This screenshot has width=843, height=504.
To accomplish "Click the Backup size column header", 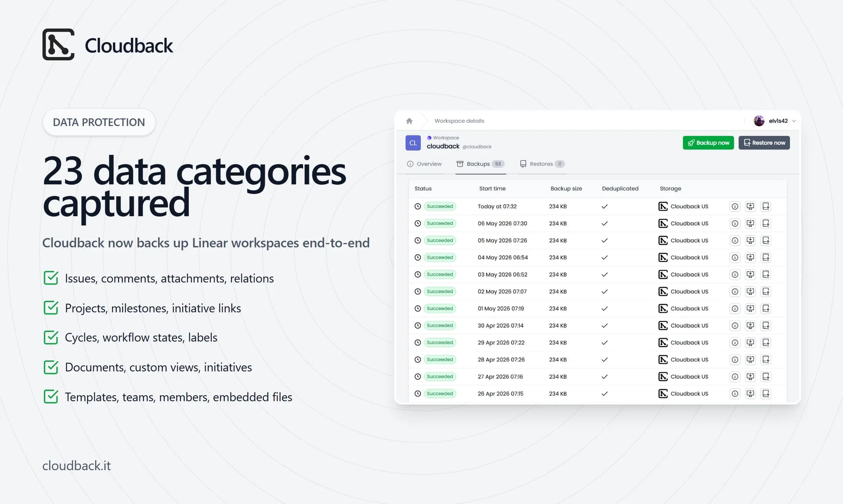I will coord(566,189).
